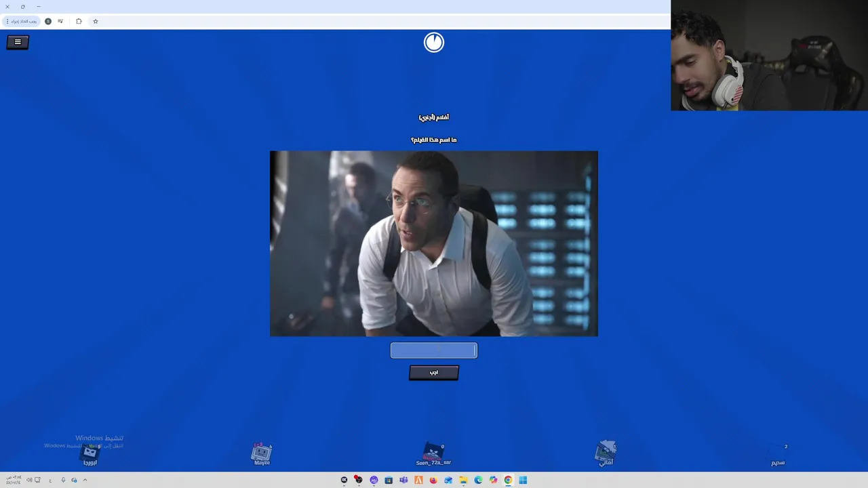868x488 pixels.
Task: Click the round countdown timer icon
Action: point(434,43)
